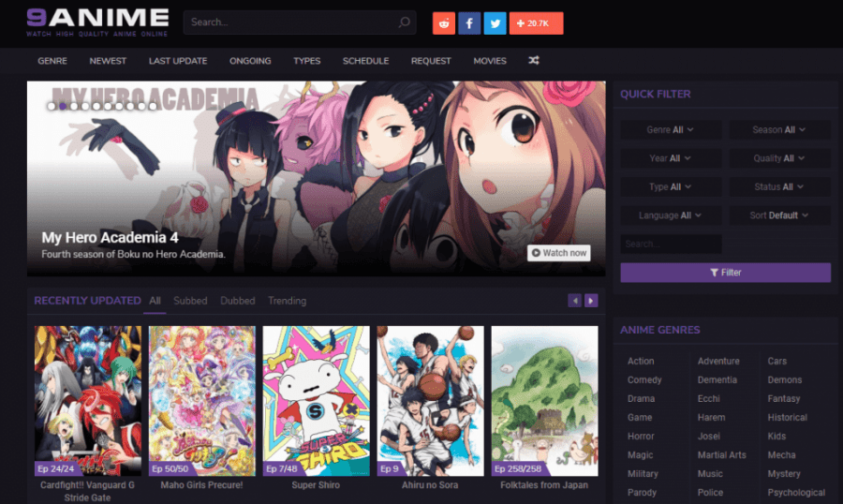The height and width of the screenshot is (504, 843).
Task: Open the Dementia genre link
Action: coord(717,379)
